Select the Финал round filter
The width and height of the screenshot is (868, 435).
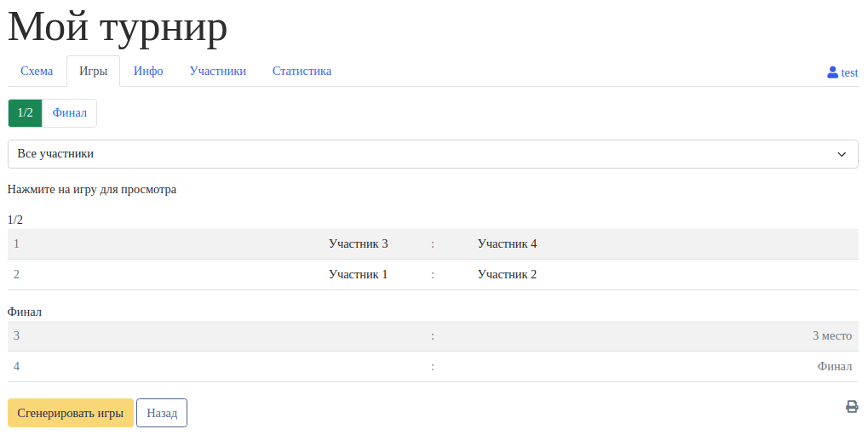pyautogui.click(x=70, y=113)
